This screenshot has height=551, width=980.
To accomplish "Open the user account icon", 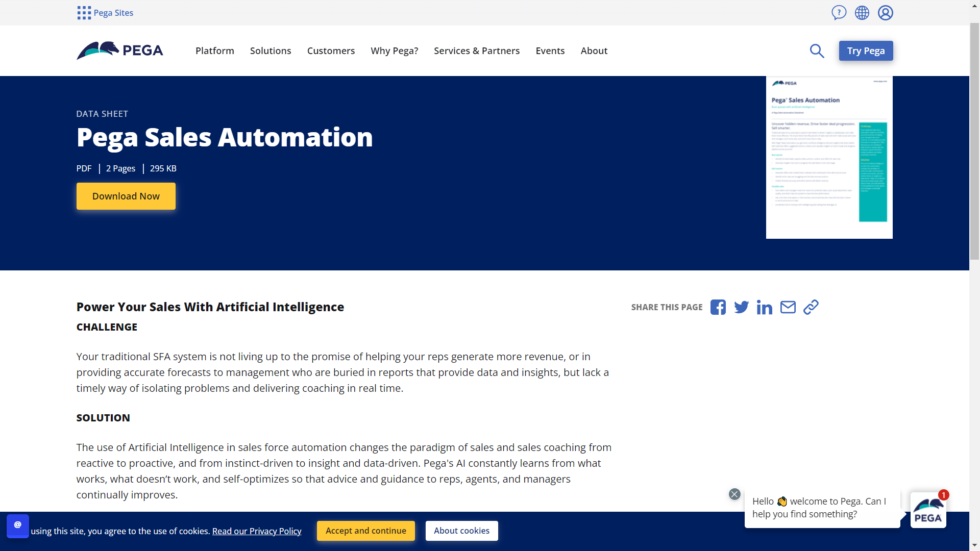I will click(886, 13).
